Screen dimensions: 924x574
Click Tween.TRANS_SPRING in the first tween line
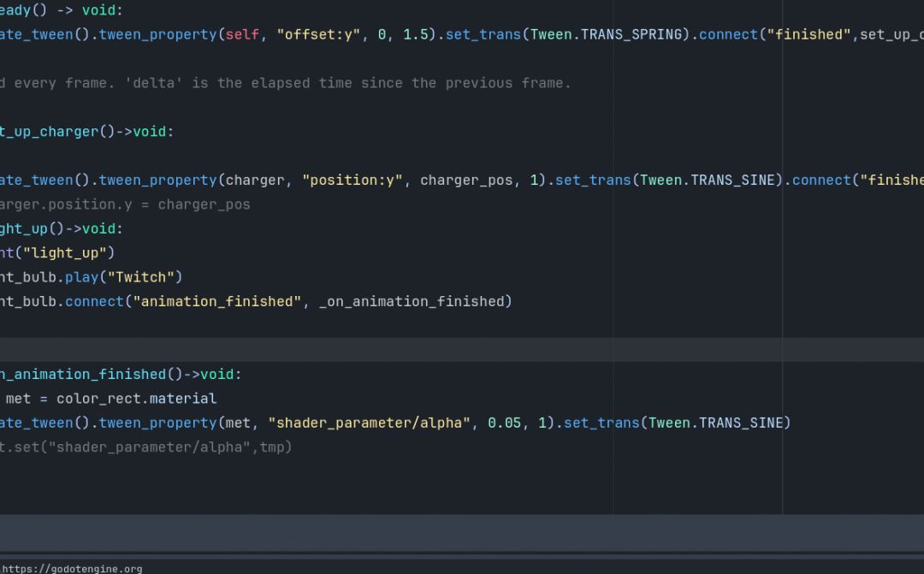tap(606, 35)
